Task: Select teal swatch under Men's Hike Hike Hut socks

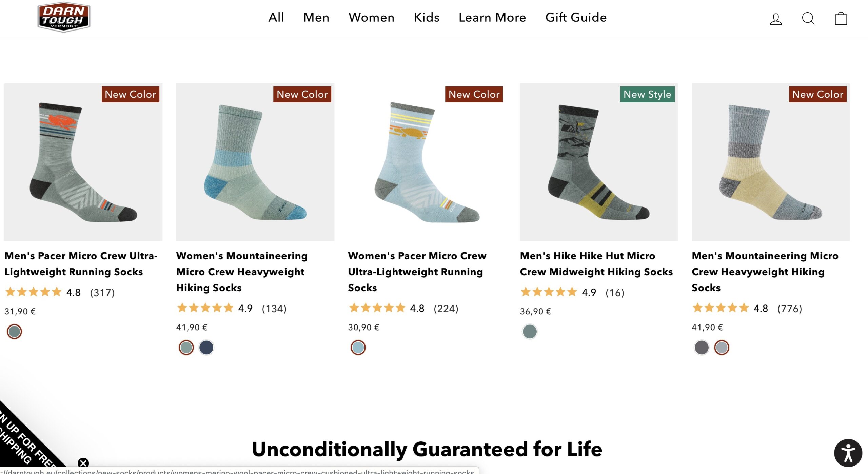Action: click(x=529, y=332)
